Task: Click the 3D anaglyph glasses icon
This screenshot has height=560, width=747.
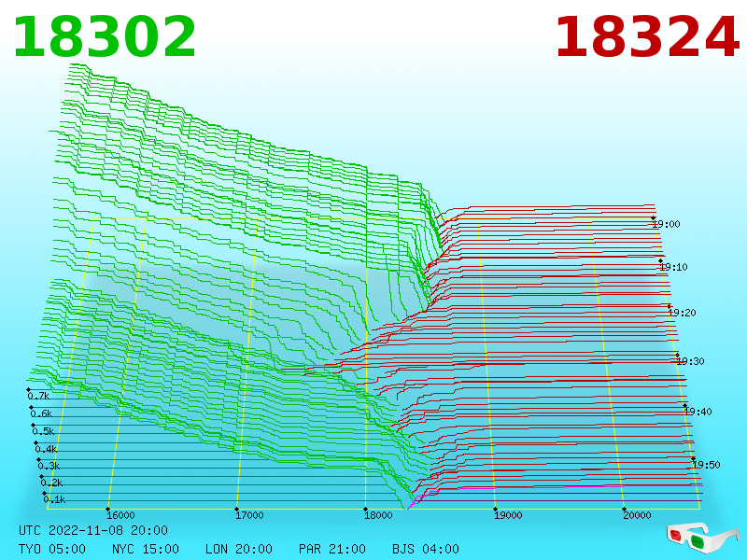Action: click(703, 538)
